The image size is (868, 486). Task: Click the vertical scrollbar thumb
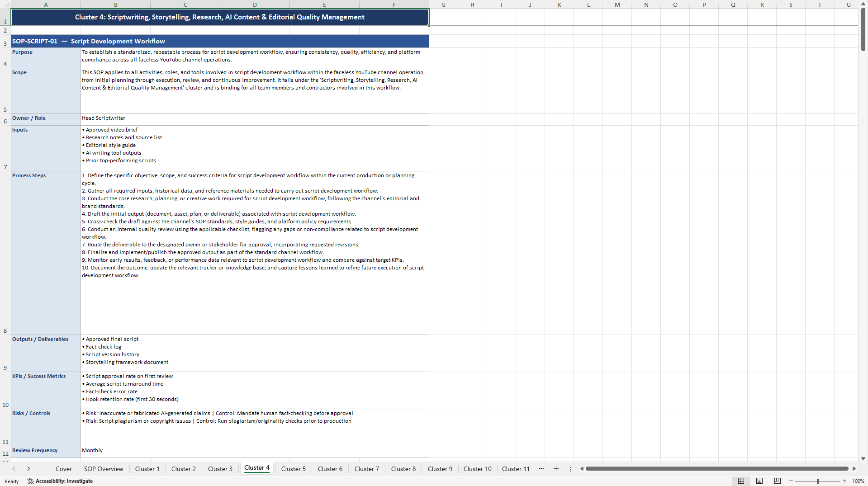click(x=863, y=29)
